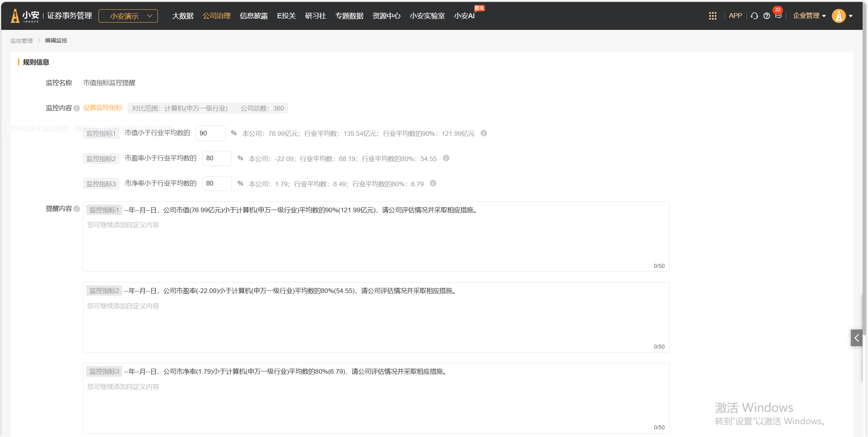
Task: Click info icon after 监控指标1 statistics
Action: [x=484, y=133]
